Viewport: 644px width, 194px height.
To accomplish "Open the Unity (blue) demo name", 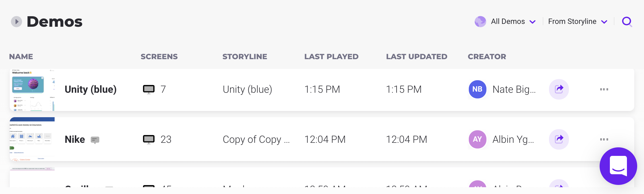I will point(90,89).
